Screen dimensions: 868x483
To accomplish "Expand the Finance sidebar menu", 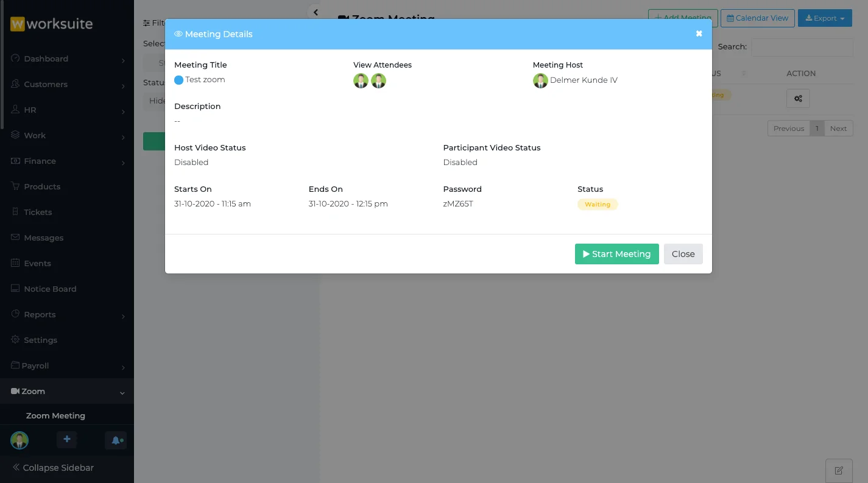I will tap(67, 161).
